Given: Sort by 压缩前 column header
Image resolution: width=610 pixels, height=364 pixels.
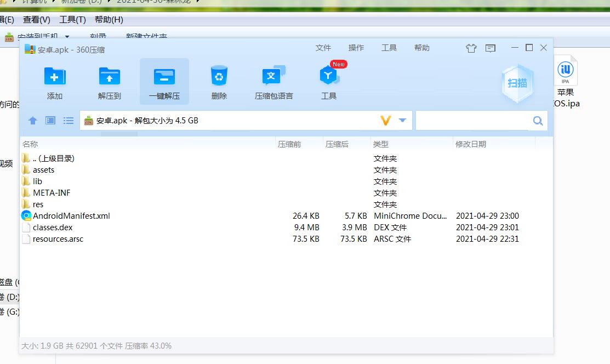Looking at the screenshot, I should click(289, 144).
